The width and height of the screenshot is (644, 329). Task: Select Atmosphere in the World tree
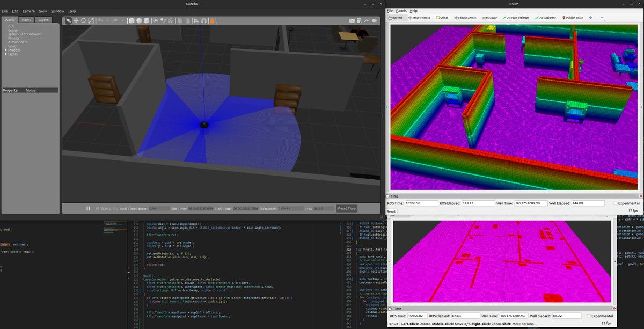18,42
